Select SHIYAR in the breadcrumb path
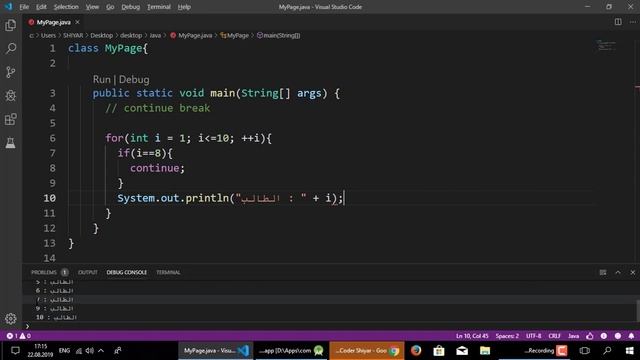Image resolution: width=640 pixels, height=360 pixels. point(73,36)
